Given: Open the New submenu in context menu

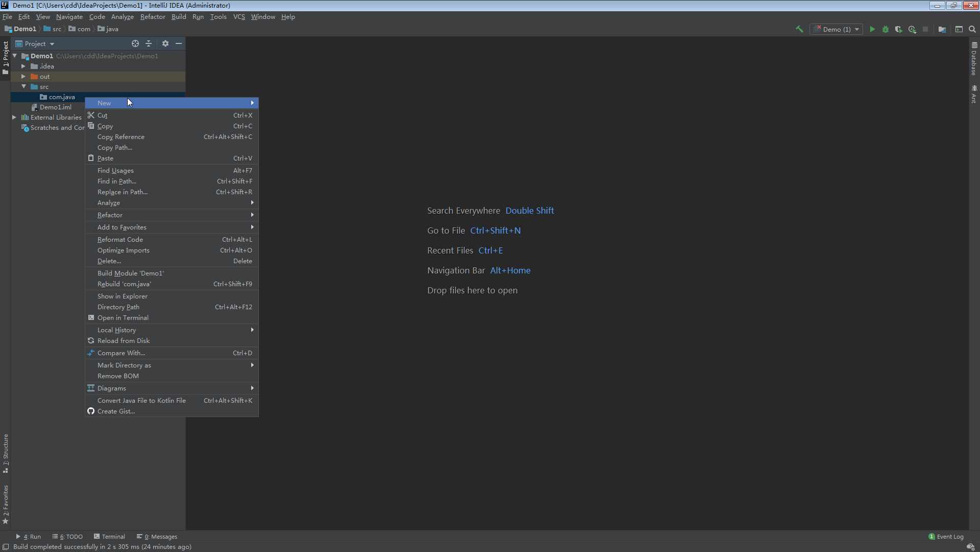Looking at the screenshot, I should (172, 103).
